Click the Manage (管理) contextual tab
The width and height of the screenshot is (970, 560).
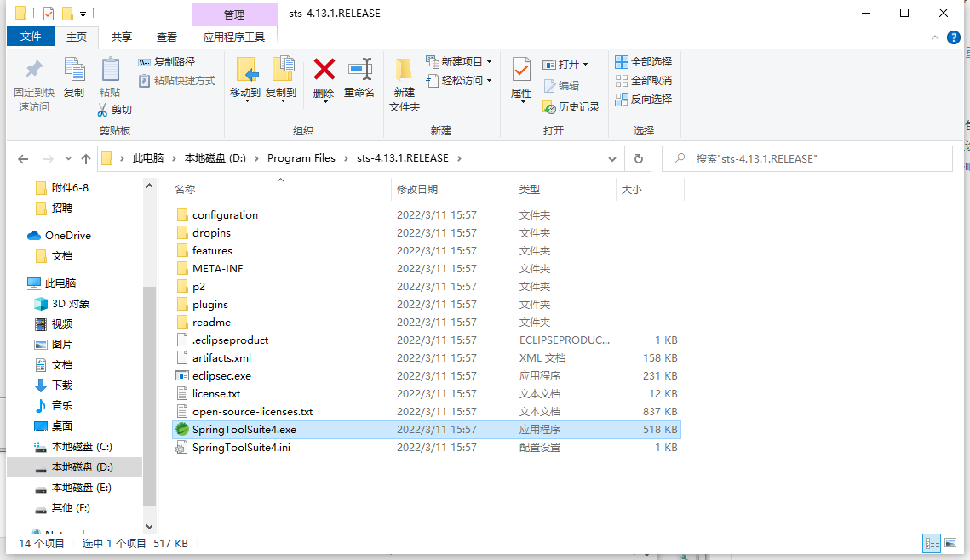tap(234, 14)
